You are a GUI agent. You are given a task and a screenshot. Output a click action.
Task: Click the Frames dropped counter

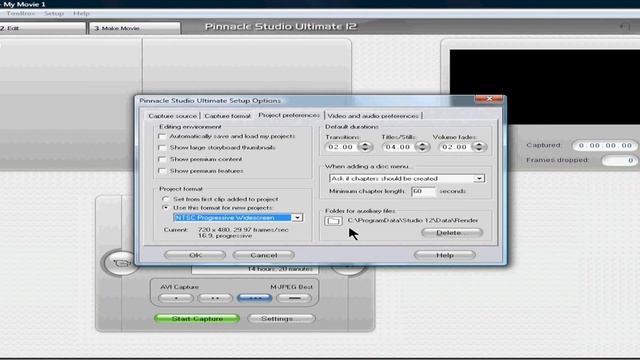(x=619, y=160)
